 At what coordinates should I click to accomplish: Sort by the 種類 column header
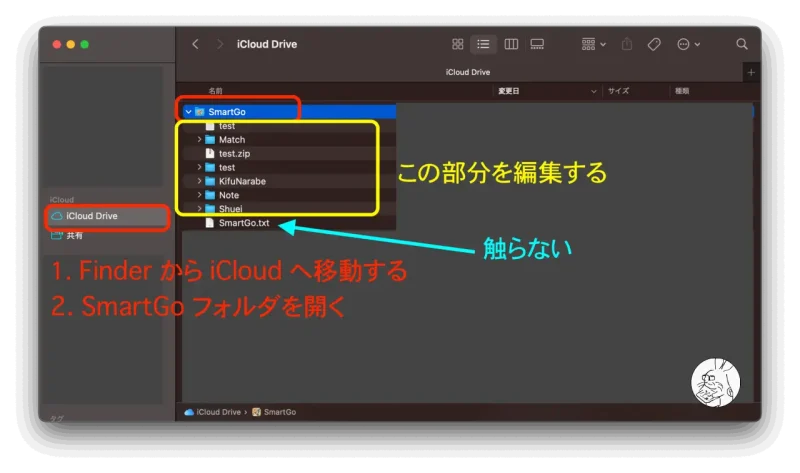tap(682, 91)
